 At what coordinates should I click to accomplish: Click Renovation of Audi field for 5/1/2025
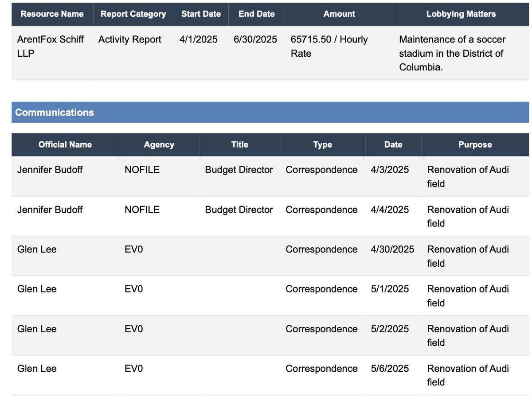[x=468, y=296]
